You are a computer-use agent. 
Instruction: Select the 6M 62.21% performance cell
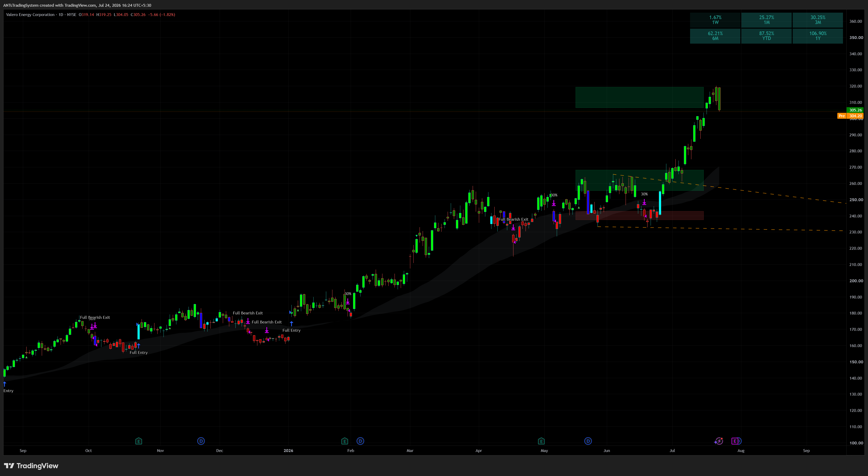[715, 36]
